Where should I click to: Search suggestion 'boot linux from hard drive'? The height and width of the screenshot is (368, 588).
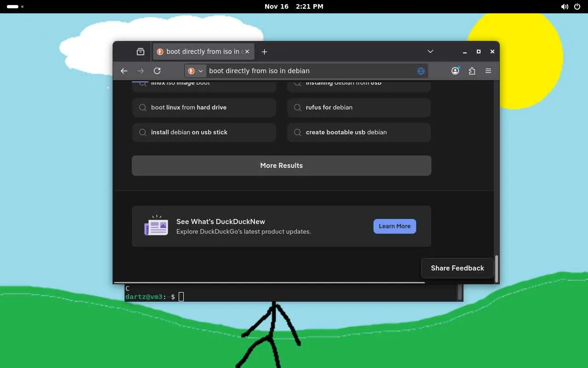coord(204,107)
